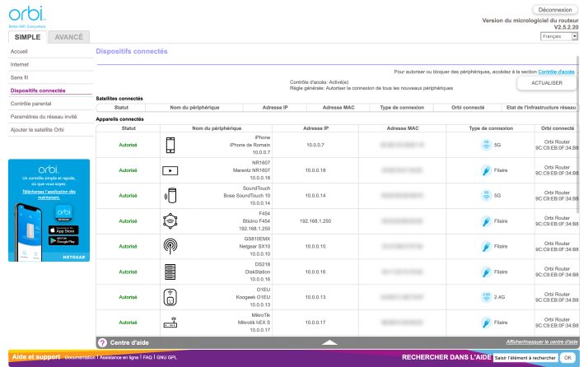The height and width of the screenshot is (367, 588).
Task: Switch to the AVANCÉ tab
Action: click(69, 37)
